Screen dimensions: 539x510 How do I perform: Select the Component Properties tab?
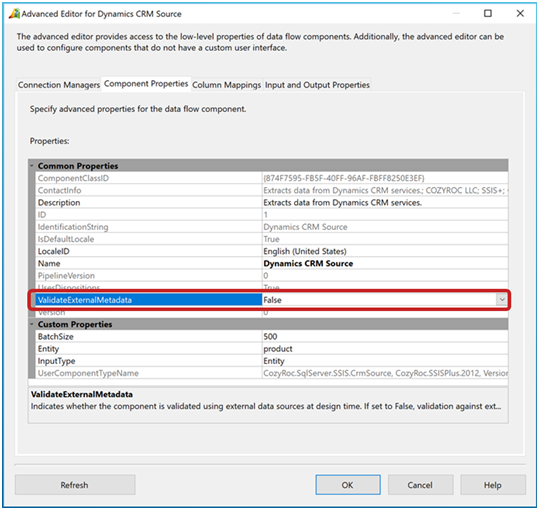pos(146,84)
